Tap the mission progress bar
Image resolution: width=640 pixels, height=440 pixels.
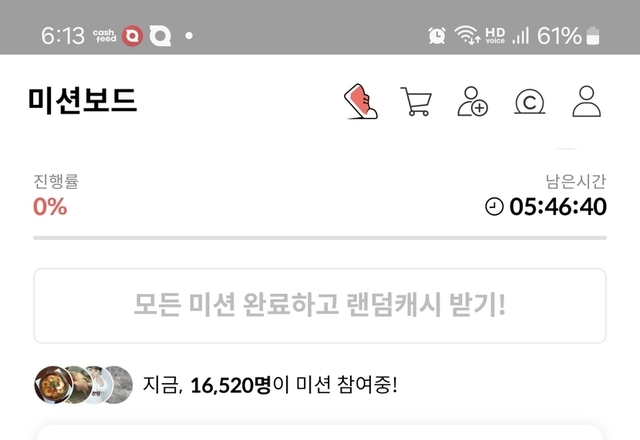point(320,238)
